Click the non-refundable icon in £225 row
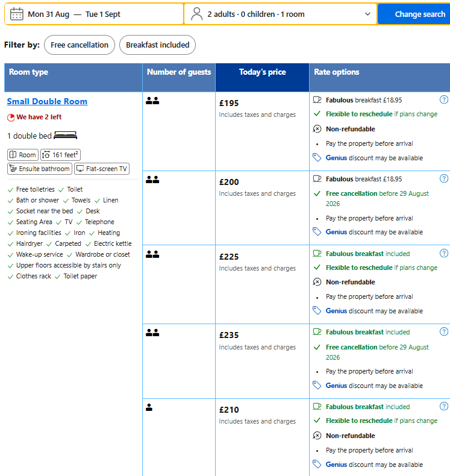The image size is (450, 476). click(x=317, y=282)
